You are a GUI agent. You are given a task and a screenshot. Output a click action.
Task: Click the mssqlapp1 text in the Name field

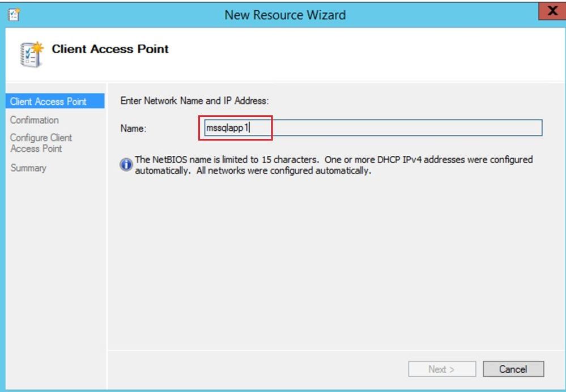point(227,127)
